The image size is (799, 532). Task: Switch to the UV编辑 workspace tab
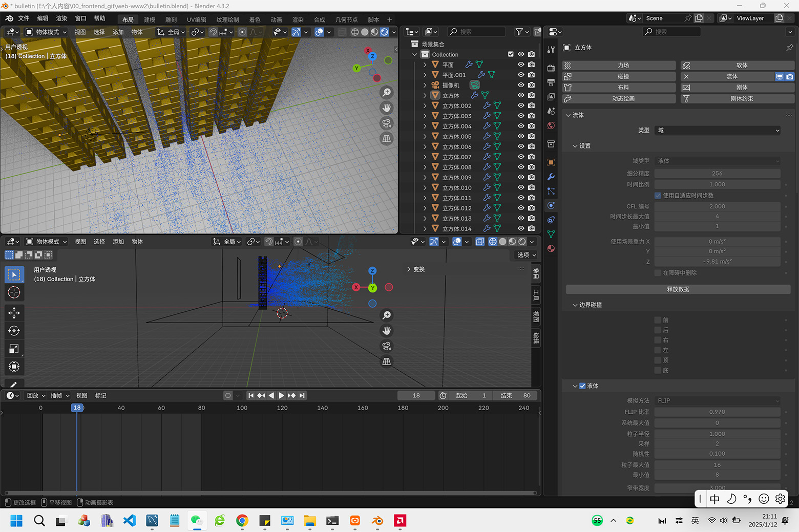pos(196,19)
